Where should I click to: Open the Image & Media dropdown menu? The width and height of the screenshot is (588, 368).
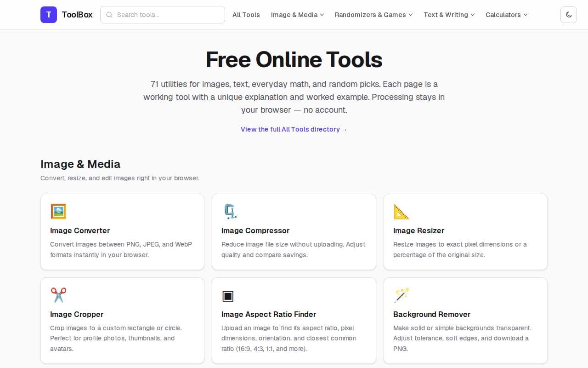[297, 15]
